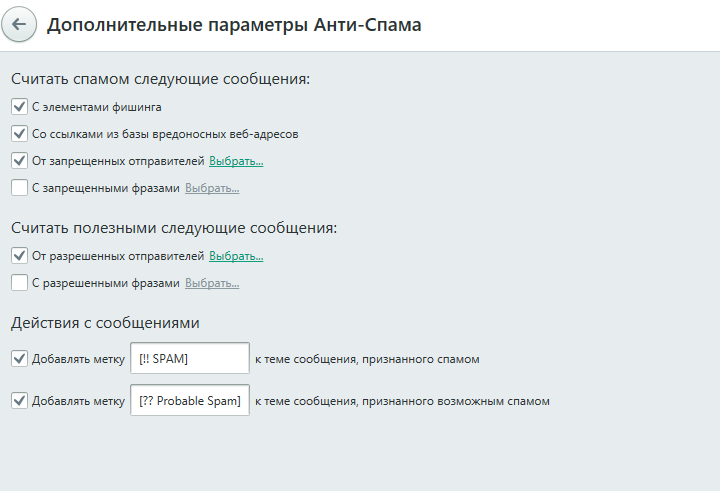Uncheck 'От разрешенных отправителей' checkbox
This screenshot has height=491, width=720.
(x=20, y=256)
